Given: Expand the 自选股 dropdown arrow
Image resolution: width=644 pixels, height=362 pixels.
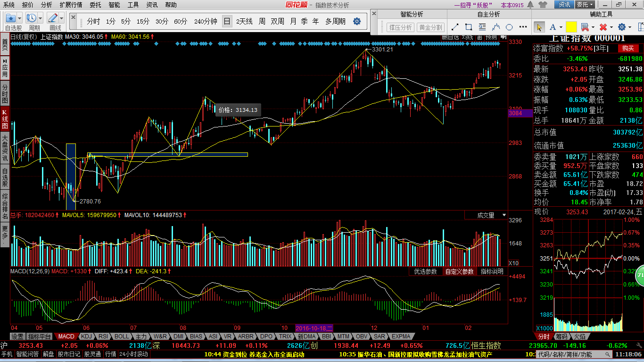Looking at the screenshot, I should coord(19,18).
